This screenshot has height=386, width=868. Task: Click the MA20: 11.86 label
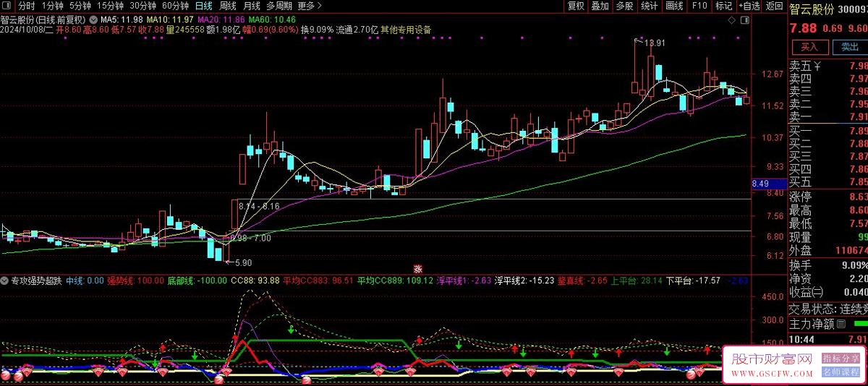220,19
